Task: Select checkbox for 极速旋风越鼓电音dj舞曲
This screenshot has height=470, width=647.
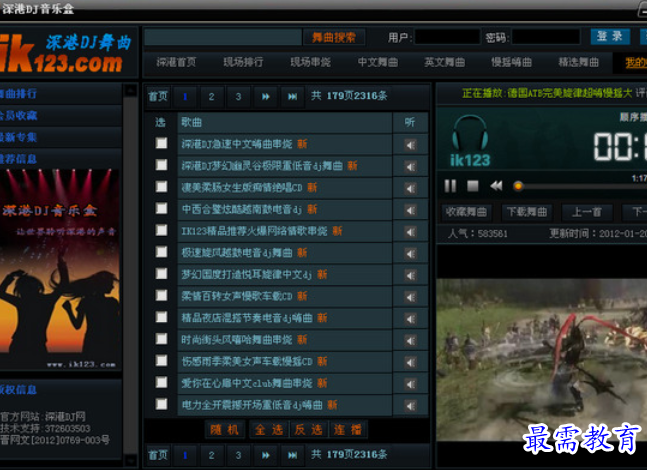Action: pos(161,252)
